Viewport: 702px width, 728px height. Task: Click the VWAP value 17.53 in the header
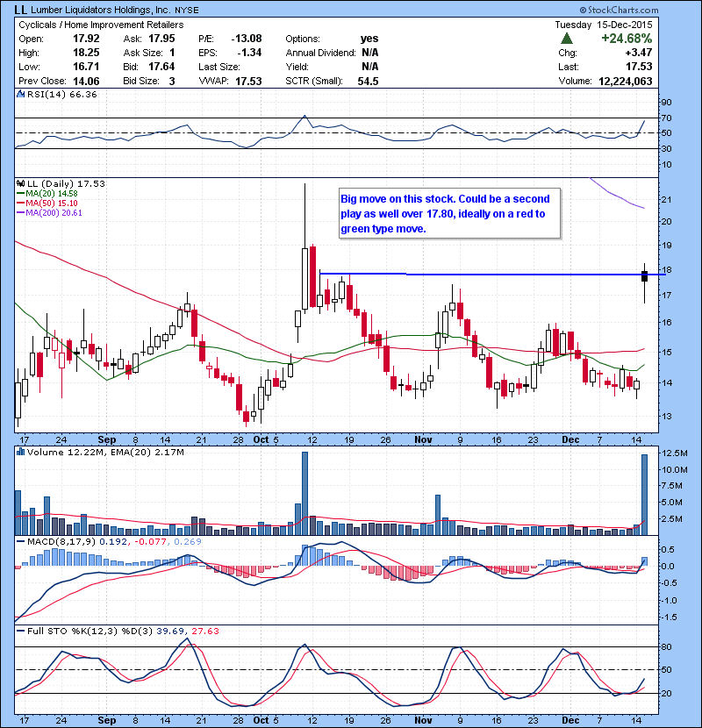(248, 82)
